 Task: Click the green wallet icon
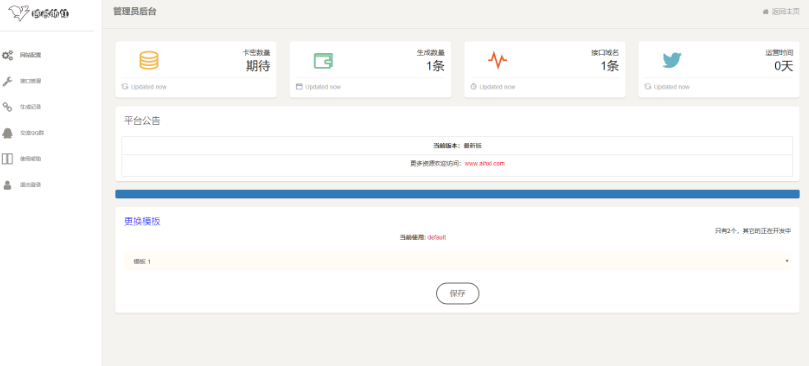click(323, 61)
